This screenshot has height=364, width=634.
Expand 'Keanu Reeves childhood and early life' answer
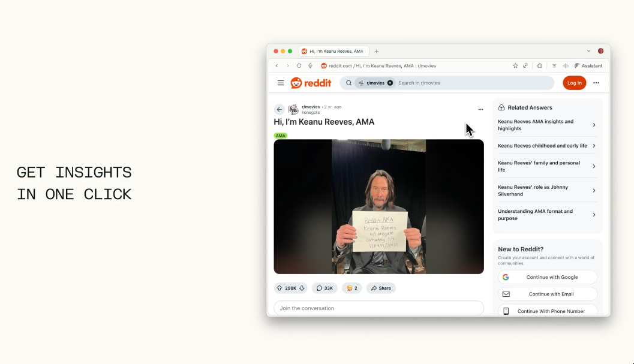point(546,146)
